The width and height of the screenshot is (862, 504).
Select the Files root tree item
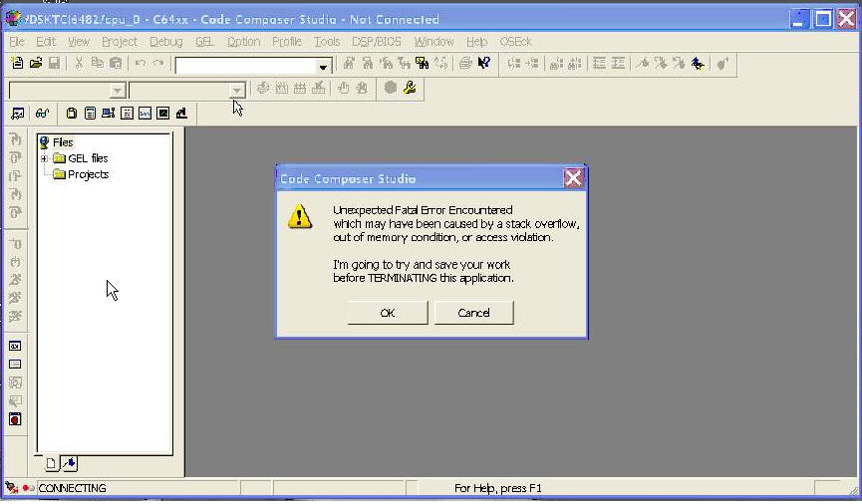point(57,142)
